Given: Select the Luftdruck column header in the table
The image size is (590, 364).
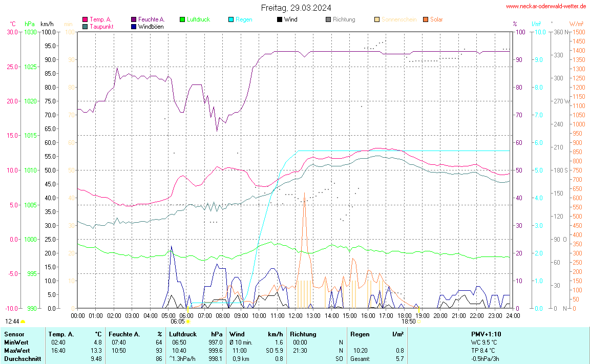Looking at the screenshot, I should pyautogui.click(x=183, y=334).
